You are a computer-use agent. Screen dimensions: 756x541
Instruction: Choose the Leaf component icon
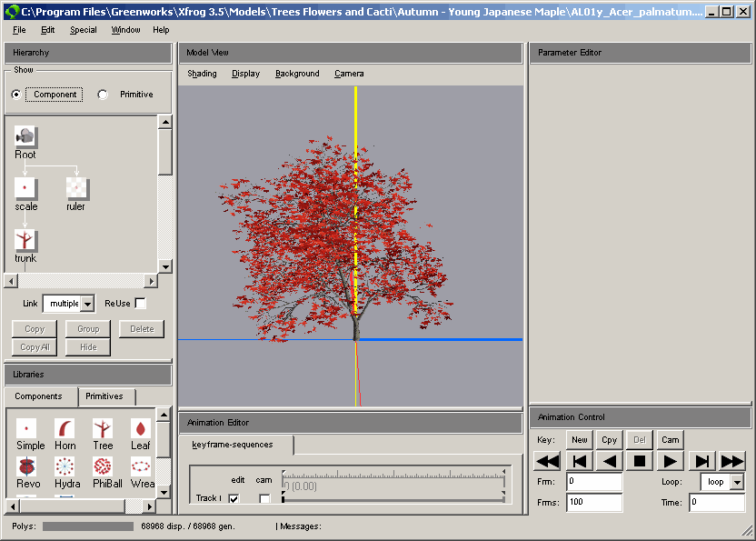pos(141,428)
